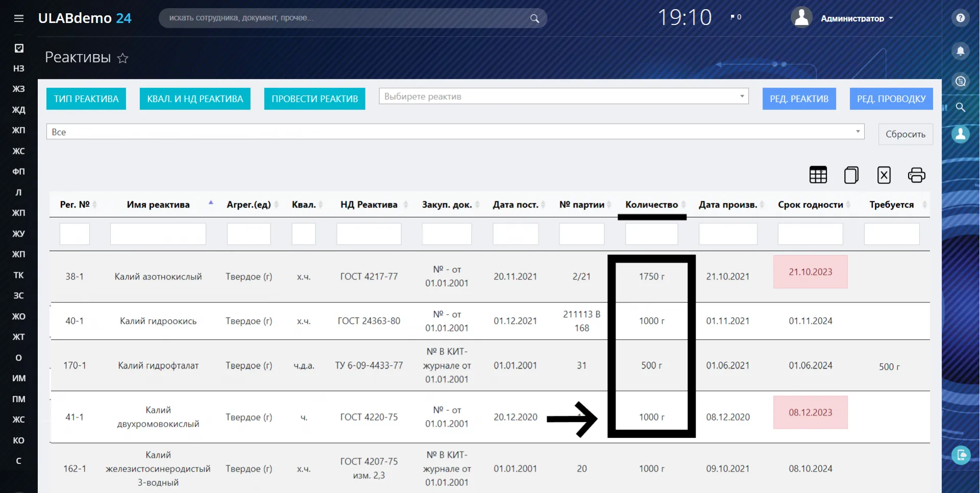This screenshot has height=493, width=980.
Task: Click ПРОВЕСТИ РЕАКТИВ button
Action: (315, 99)
